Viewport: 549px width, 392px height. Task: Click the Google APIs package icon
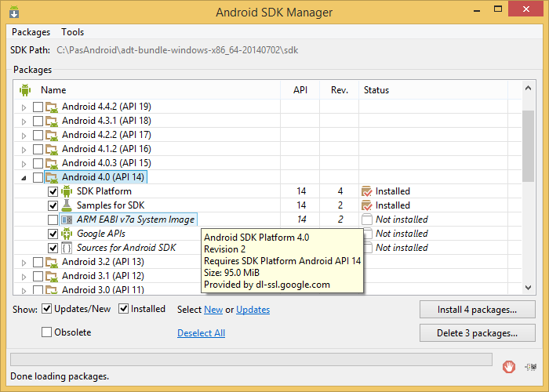(x=67, y=234)
